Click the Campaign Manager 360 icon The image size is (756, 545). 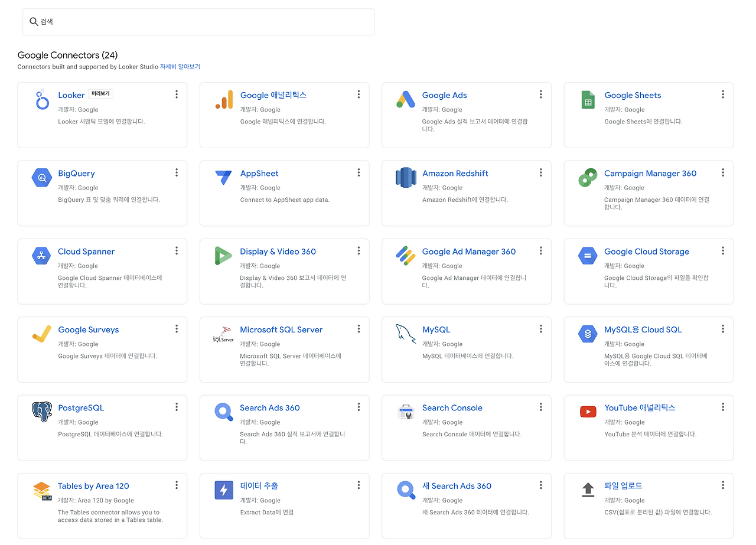click(588, 178)
